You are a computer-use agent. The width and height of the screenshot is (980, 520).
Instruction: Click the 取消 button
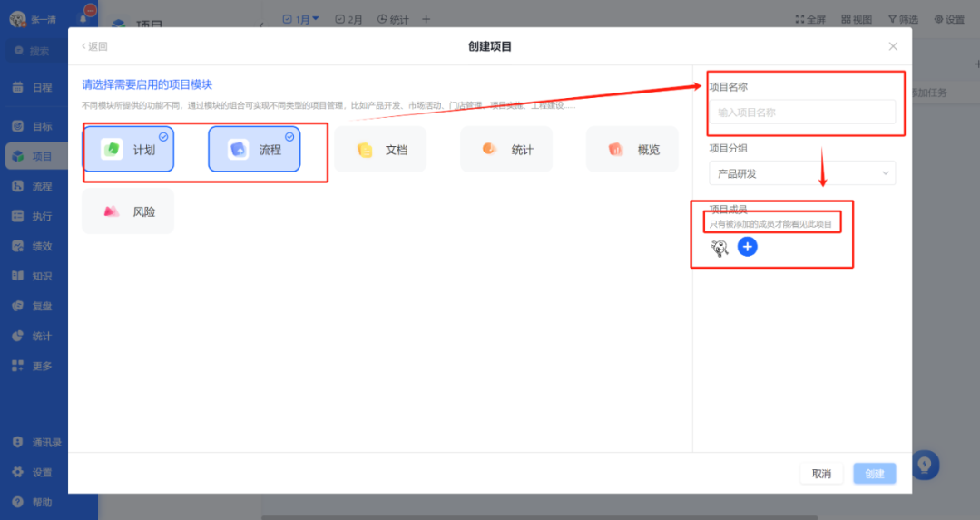[821, 474]
